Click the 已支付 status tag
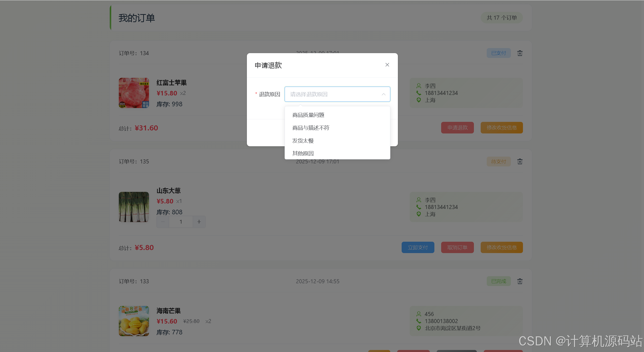The width and height of the screenshot is (644, 352). [x=498, y=53]
